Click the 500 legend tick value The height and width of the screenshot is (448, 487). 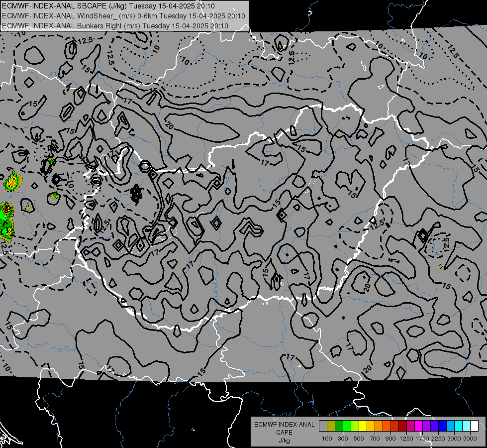[359, 439]
